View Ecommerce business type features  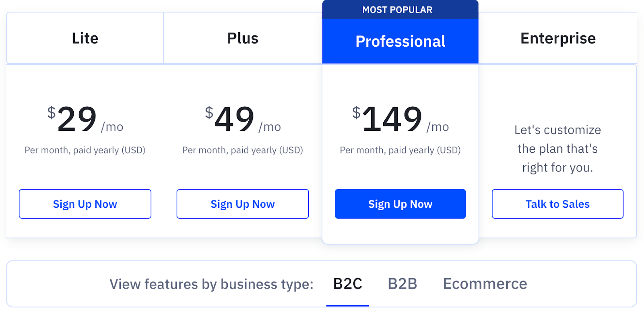tap(484, 284)
